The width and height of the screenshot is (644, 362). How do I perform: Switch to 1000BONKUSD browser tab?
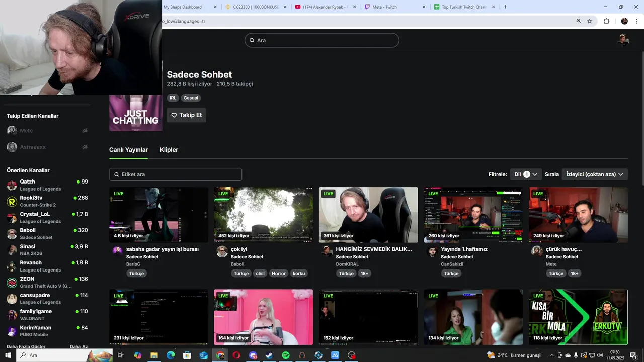pyautogui.click(x=256, y=7)
